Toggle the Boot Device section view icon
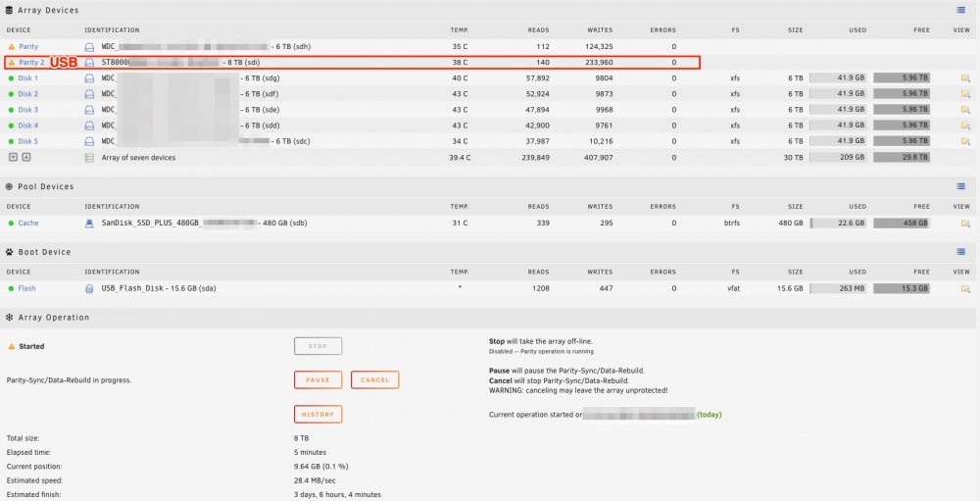 click(x=960, y=252)
